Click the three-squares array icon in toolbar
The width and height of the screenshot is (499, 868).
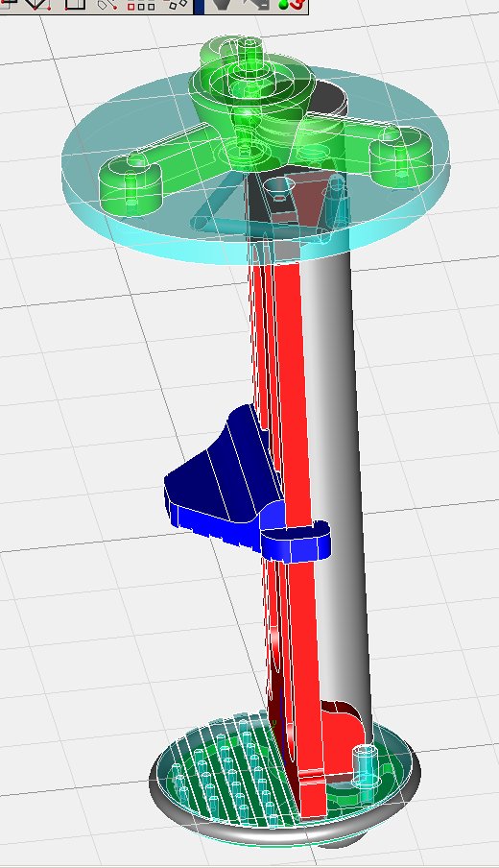(x=141, y=6)
